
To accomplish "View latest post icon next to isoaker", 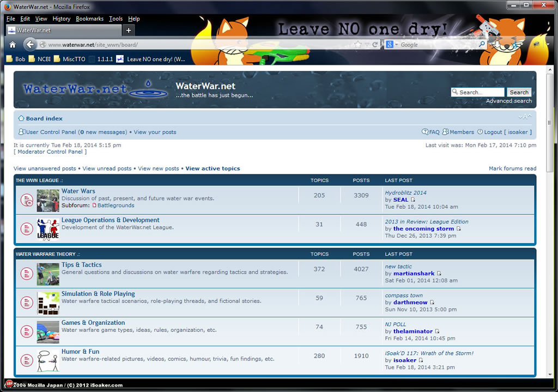I will tap(421, 360).
